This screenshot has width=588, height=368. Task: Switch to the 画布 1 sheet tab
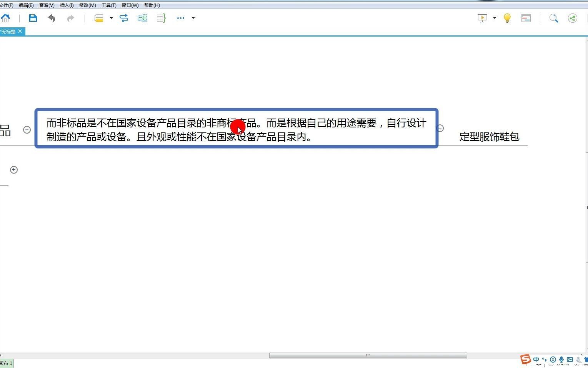tap(7, 363)
